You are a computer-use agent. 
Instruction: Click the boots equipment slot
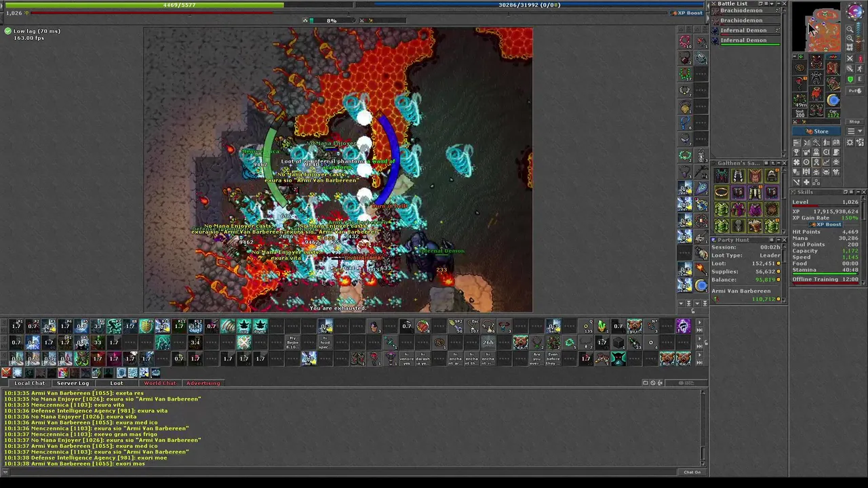816,109
